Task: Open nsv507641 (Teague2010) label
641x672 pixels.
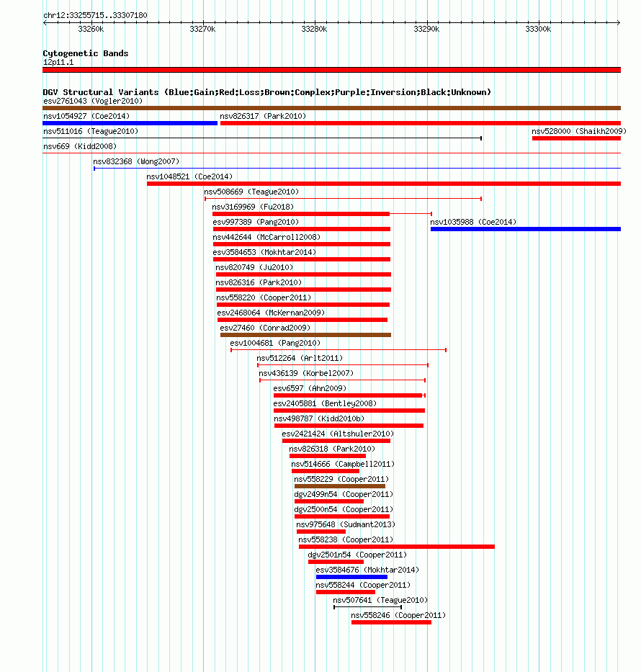Action: (x=380, y=601)
